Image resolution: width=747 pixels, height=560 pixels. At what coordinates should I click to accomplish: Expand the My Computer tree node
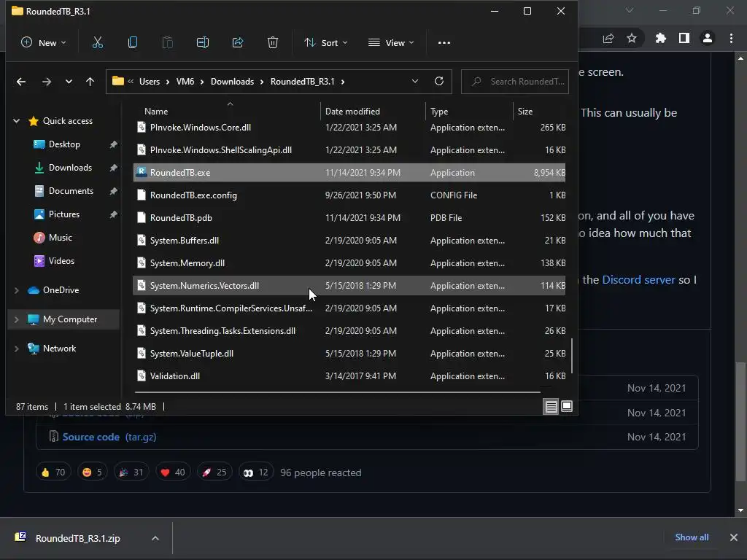pos(16,319)
